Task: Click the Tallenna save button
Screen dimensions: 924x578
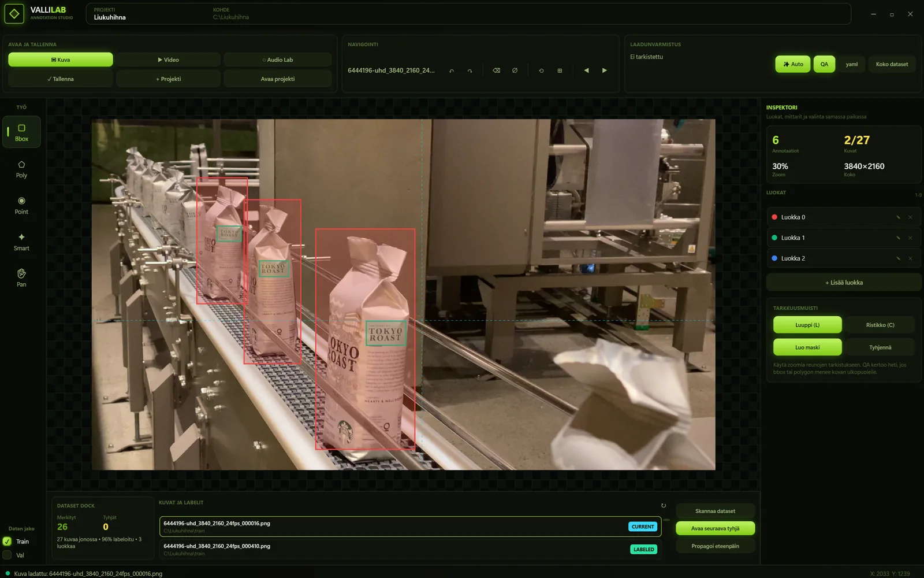Action: [61, 79]
